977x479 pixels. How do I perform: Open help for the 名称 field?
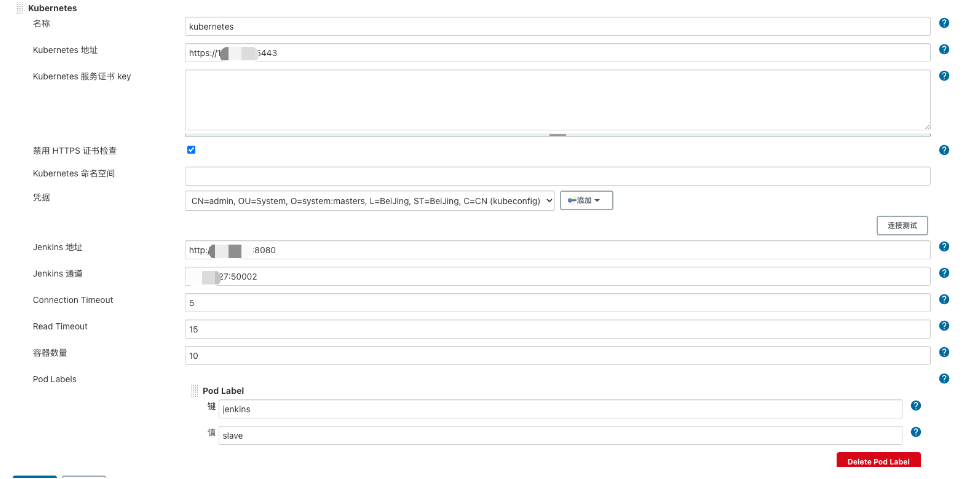click(x=944, y=23)
